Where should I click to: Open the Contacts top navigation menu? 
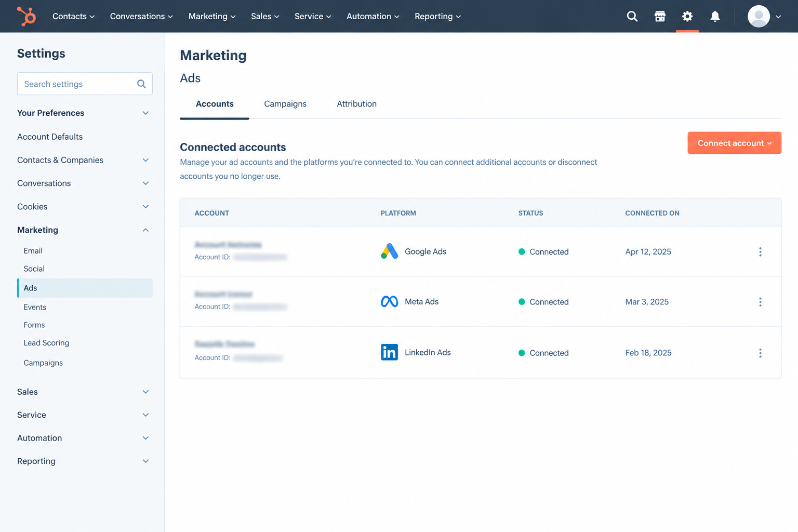point(73,16)
